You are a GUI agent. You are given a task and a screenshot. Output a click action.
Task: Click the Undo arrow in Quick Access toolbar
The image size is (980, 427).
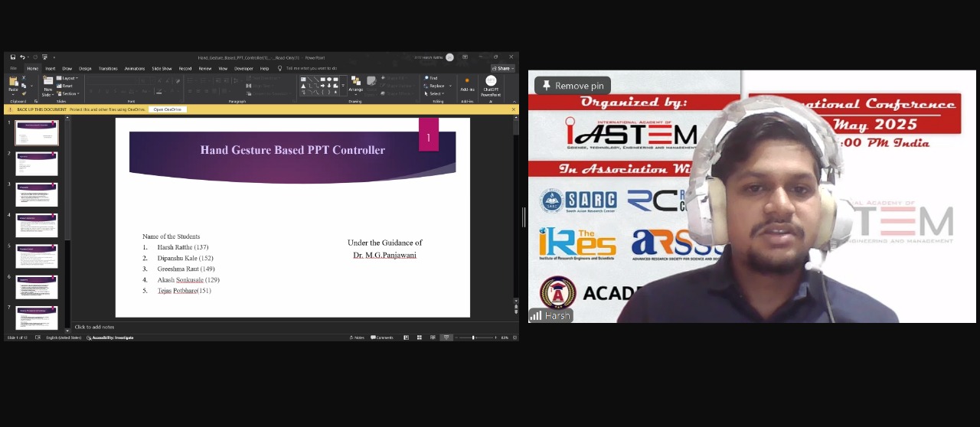click(22, 57)
